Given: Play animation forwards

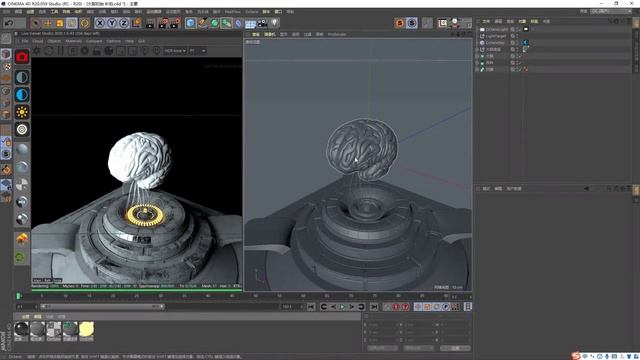Looking at the screenshot, I should tap(342, 307).
